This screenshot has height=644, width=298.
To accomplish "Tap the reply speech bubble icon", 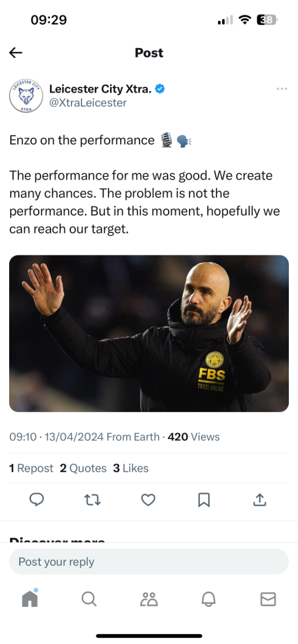I will point(37,500).
